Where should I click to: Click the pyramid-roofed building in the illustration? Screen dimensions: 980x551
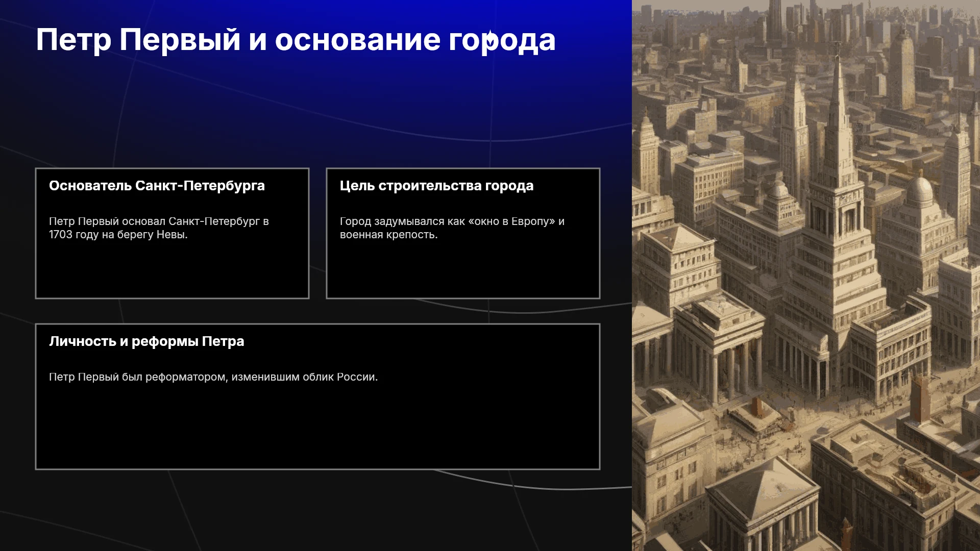tap(764, 490)
